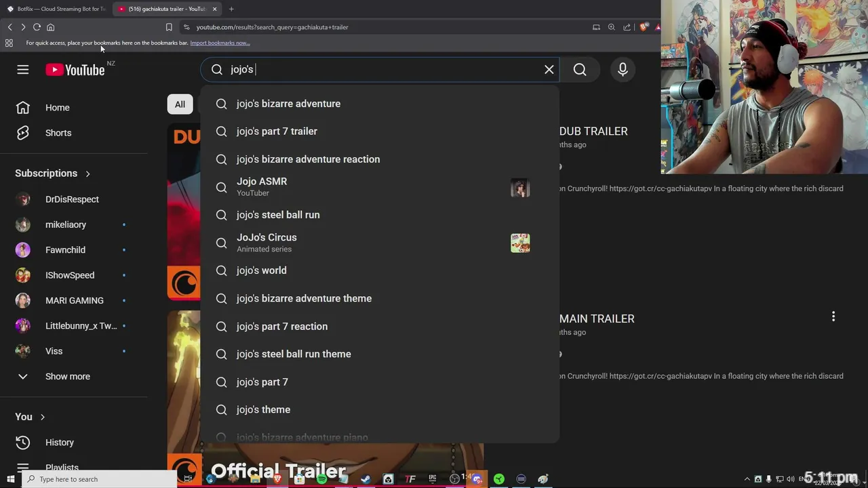Select suggestion "jojo's part 7 trailer"
Screen dimensions: 868x488
380,131
